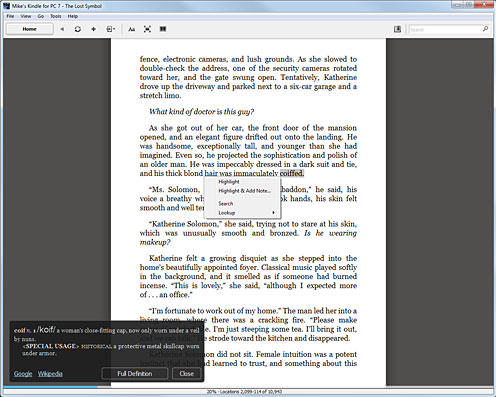Return to library with Home button

(x=29, y=29)
